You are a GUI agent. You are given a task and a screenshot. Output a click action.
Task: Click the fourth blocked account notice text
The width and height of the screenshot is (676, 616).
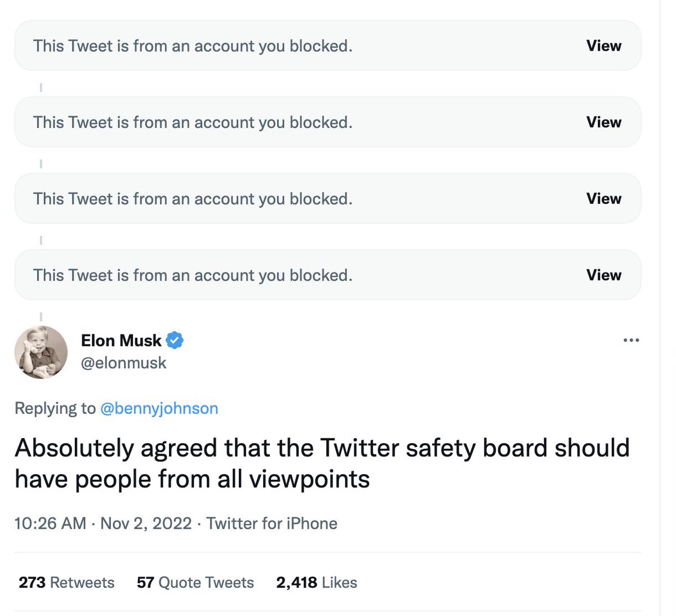[x=193, y=276]
